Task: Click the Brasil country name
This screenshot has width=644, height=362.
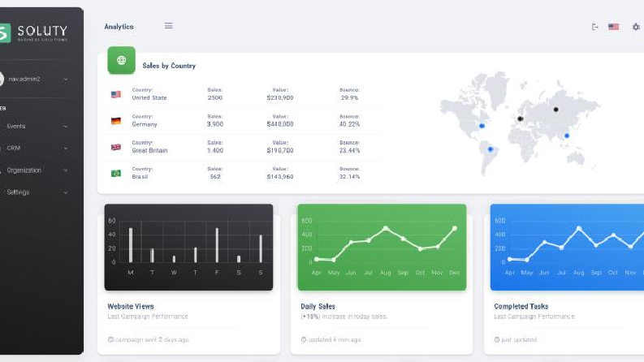Action: tap(140, 176)
